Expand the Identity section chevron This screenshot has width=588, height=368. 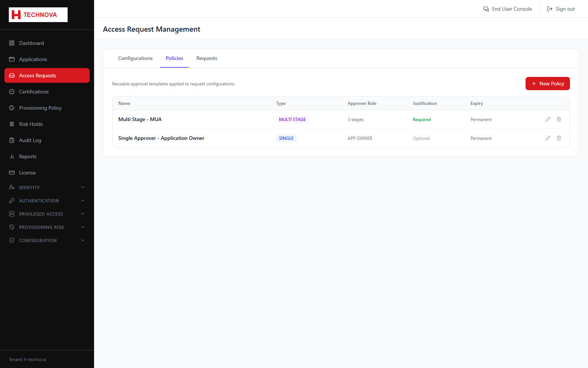point(83,187)
